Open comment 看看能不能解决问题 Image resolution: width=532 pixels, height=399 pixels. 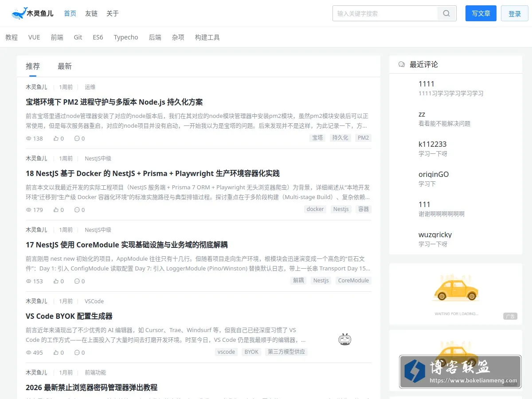(444, 124)
